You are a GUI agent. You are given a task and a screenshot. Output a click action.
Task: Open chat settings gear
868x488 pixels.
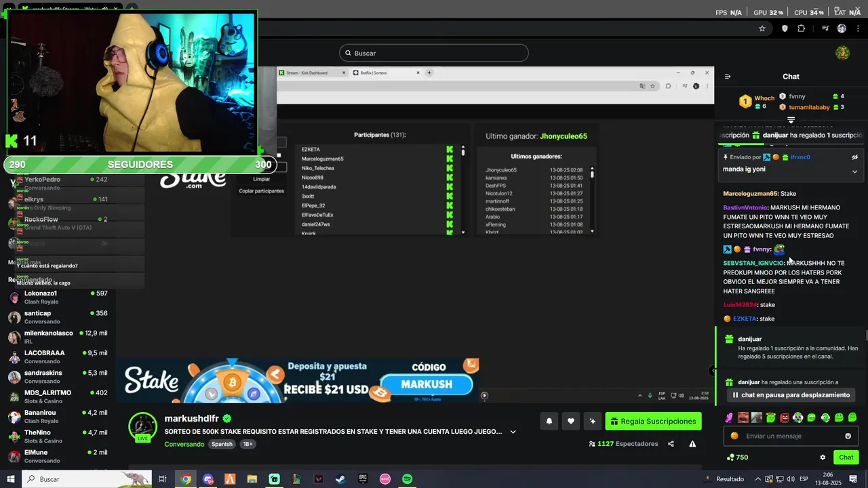pyautogui.click(x=823, y=457)
